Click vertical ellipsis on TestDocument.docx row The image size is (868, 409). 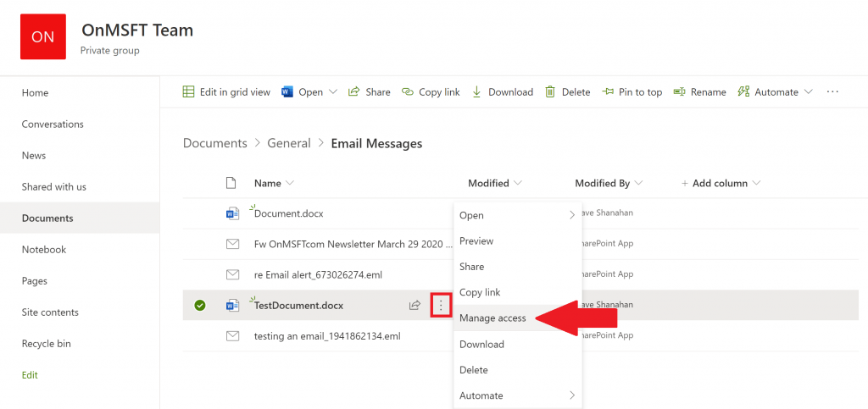point(441,305)
